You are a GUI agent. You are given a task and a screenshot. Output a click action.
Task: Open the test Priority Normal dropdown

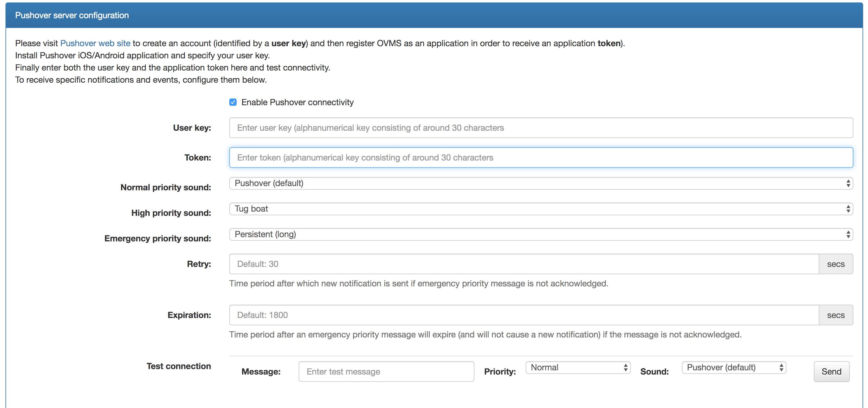click(578, 368)
